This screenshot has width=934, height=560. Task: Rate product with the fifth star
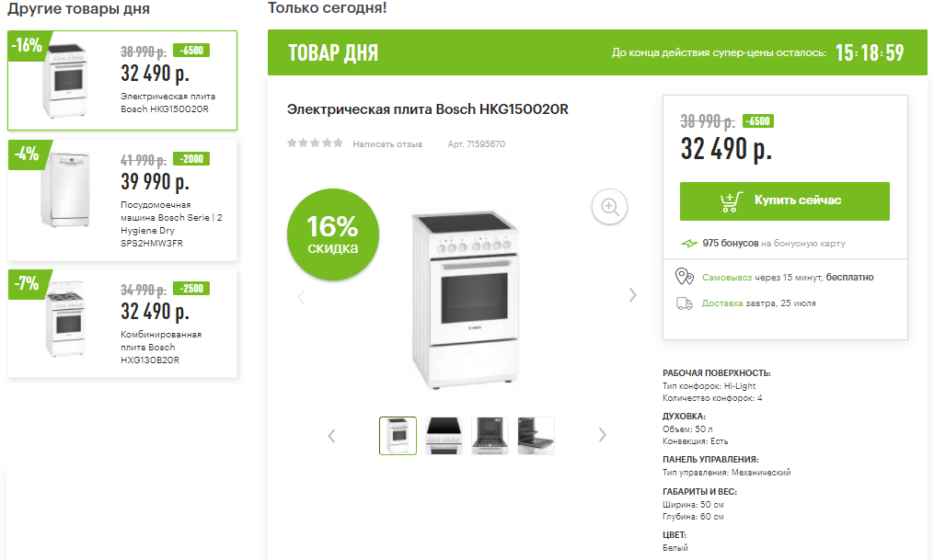(x=338, y=143)
